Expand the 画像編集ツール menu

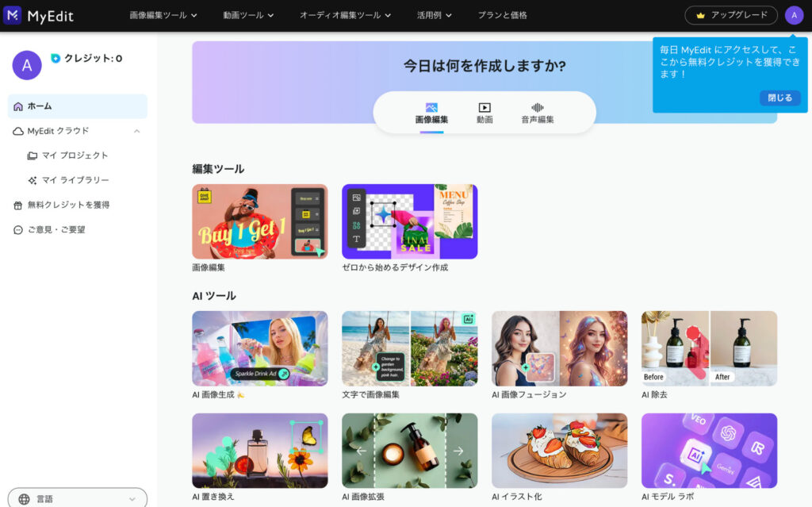click(163, 15)
